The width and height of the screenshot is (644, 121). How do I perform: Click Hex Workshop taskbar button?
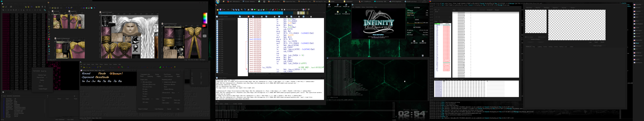coord(380,1)
